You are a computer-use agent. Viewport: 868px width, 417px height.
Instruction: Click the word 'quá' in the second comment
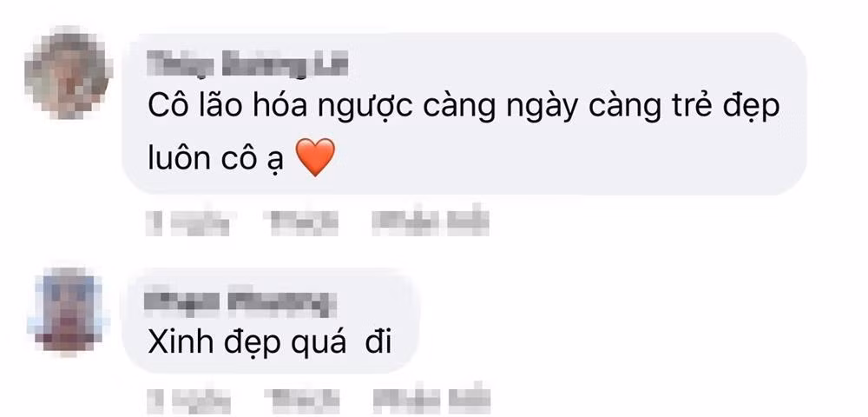click(316, 346)
